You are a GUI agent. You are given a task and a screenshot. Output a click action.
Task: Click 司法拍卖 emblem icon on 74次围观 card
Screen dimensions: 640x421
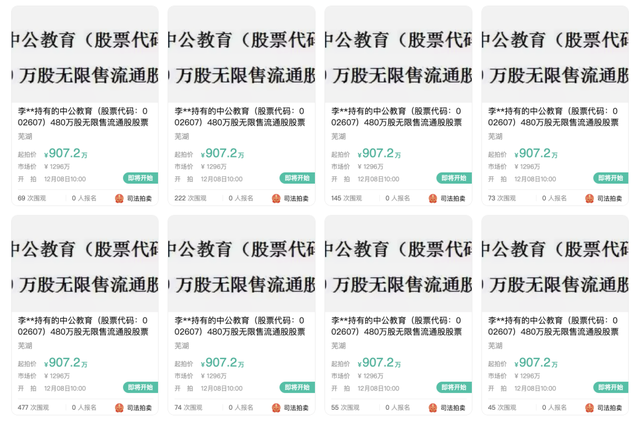click(x=276, y=408)
